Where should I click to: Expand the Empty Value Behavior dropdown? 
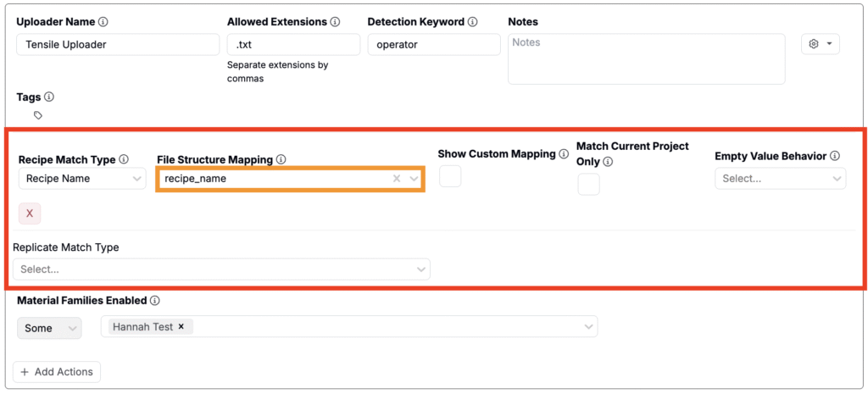point(780,179)
